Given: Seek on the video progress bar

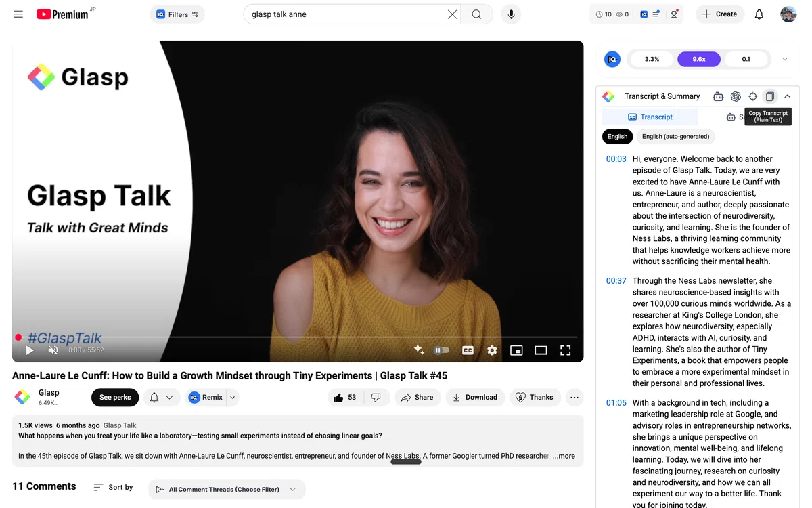Looking at the screenshot, I should (298, 337).
